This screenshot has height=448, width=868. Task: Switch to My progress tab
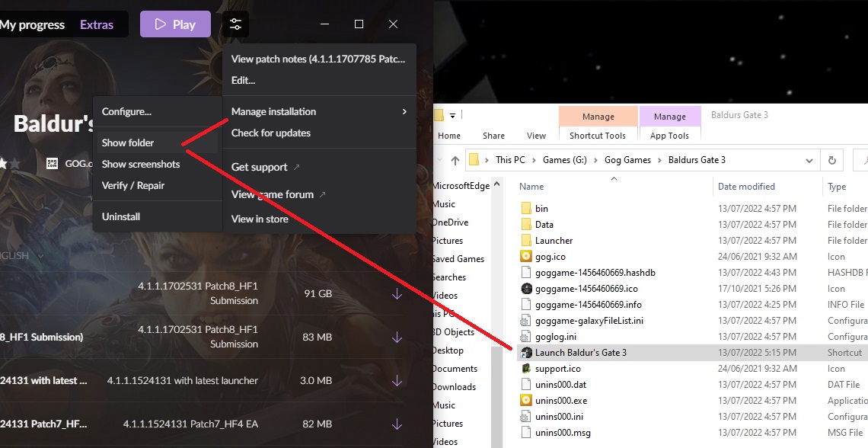pyautogui.click(x=32, y=24)
